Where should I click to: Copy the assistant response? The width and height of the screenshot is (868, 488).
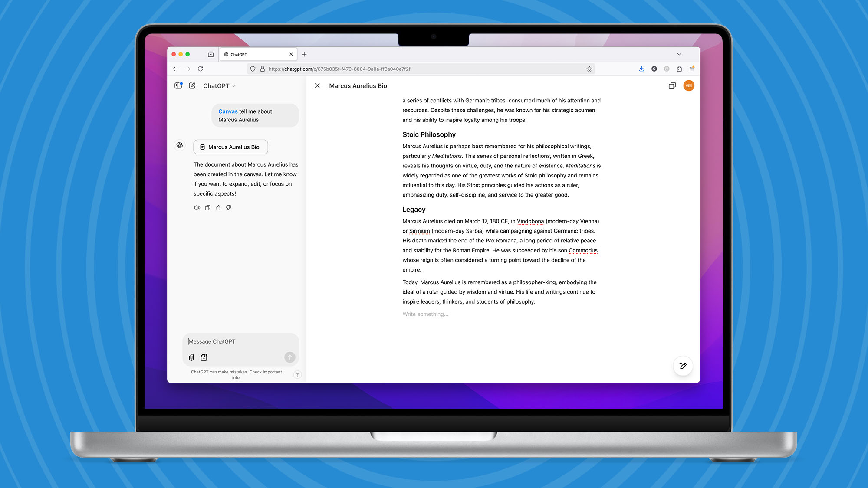tap(208, 208)
